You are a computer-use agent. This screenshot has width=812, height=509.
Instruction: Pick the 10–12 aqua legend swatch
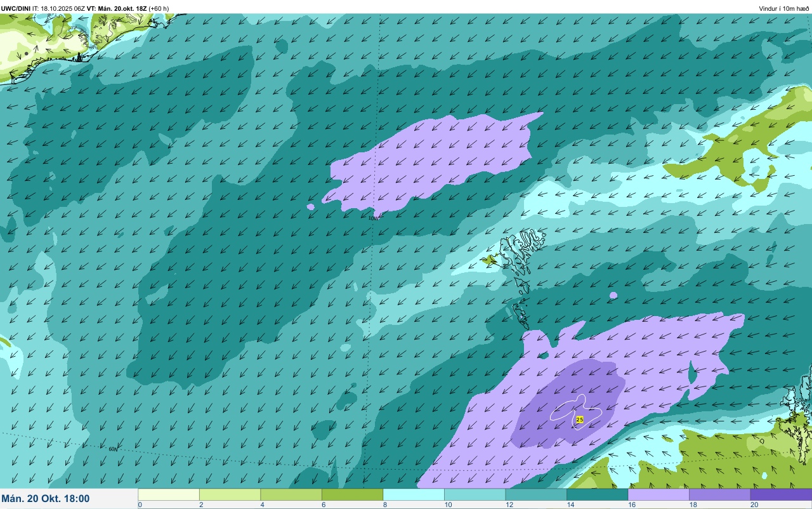coord(475,494)
